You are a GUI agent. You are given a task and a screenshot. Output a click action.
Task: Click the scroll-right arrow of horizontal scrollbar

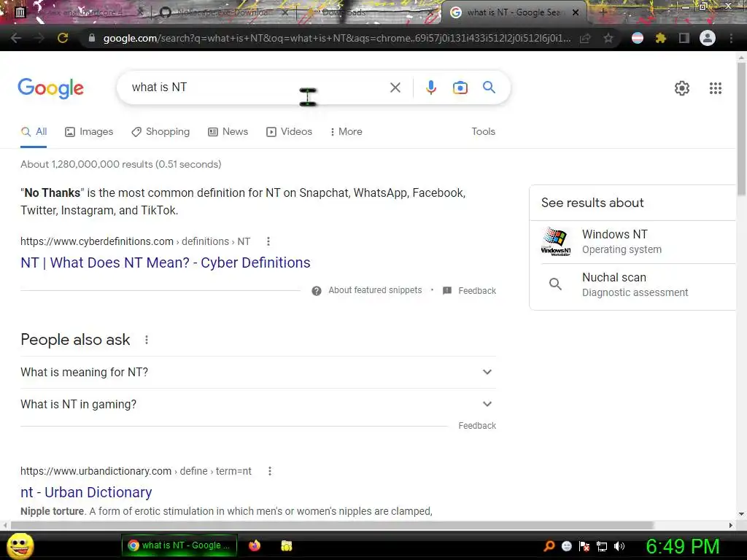[x=731, y=525]
